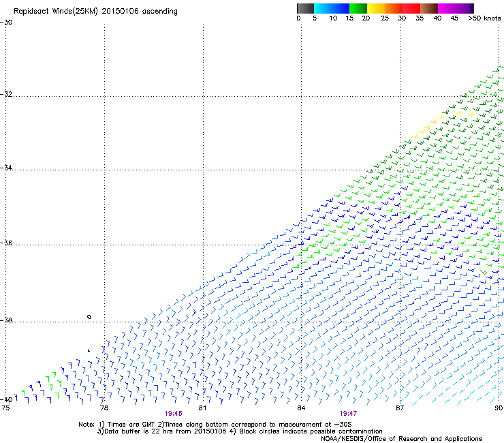
Task: Click the orange 25-30 knots legend segment
Action: [x=394, y=8]
